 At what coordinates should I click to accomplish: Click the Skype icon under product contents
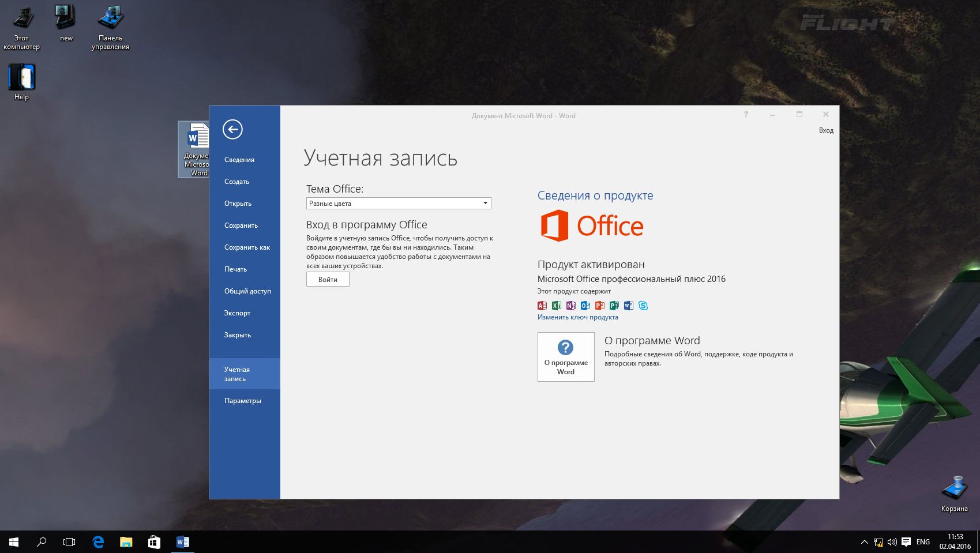coord(643,306)
